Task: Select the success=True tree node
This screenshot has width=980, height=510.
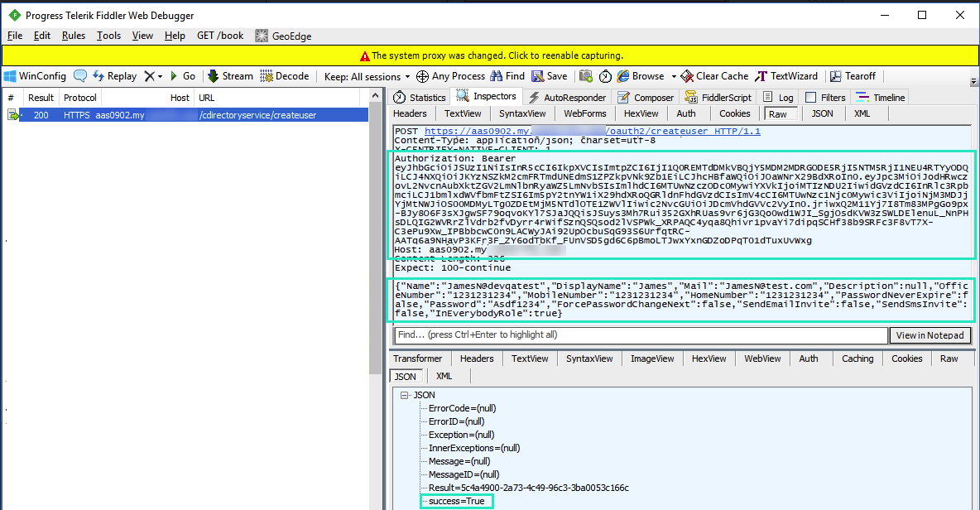Action: (x=456, y=501)
